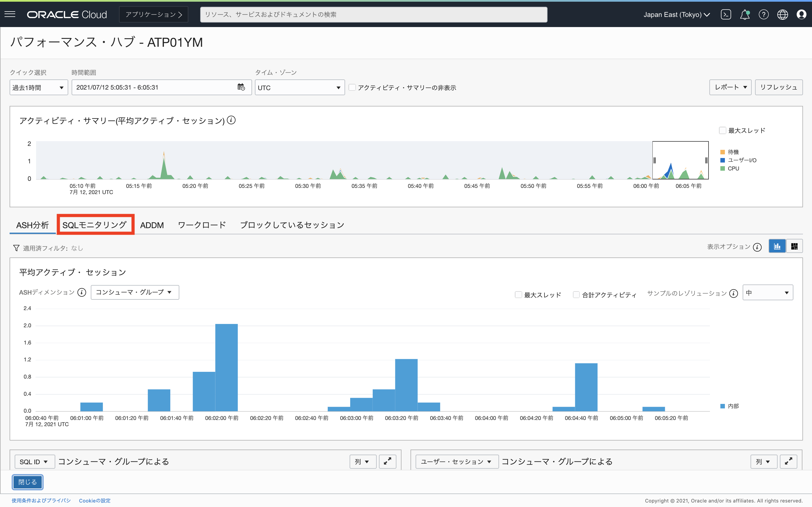
Task: Open the ADDM tab
Action: click(152, 225)
